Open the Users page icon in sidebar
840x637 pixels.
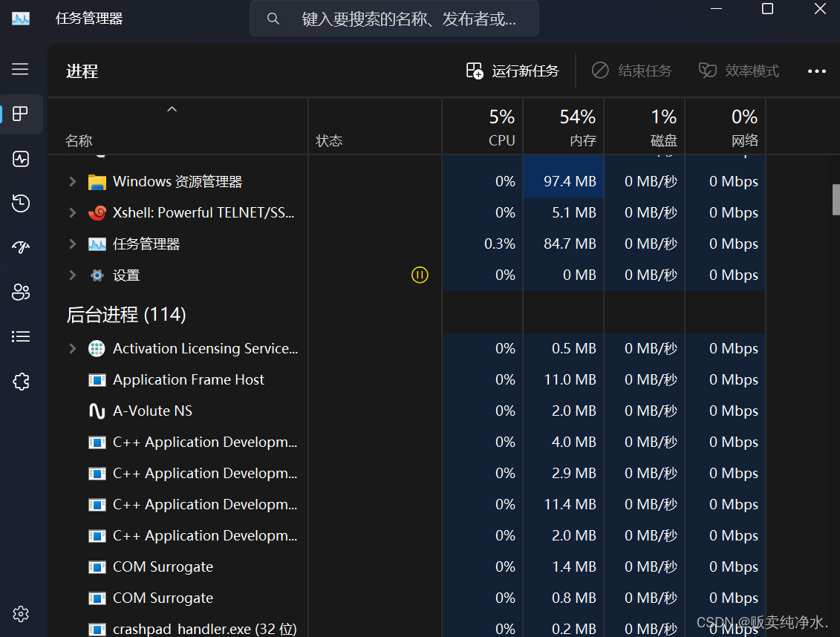(20, 292)
